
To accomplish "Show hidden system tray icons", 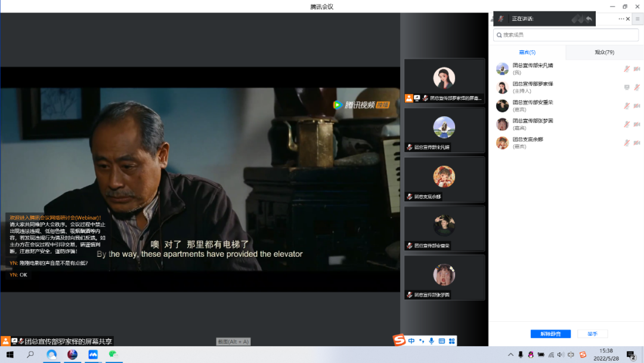I will (510, 355).
